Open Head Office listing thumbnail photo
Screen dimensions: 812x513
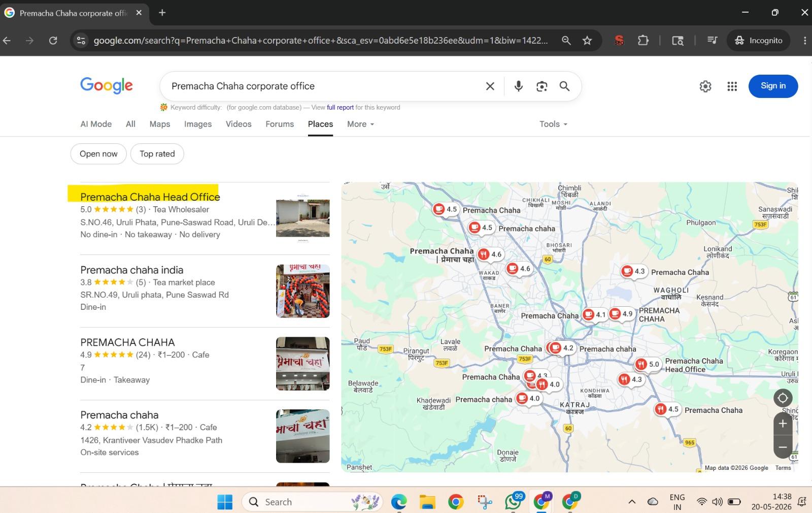coord(303,218)
